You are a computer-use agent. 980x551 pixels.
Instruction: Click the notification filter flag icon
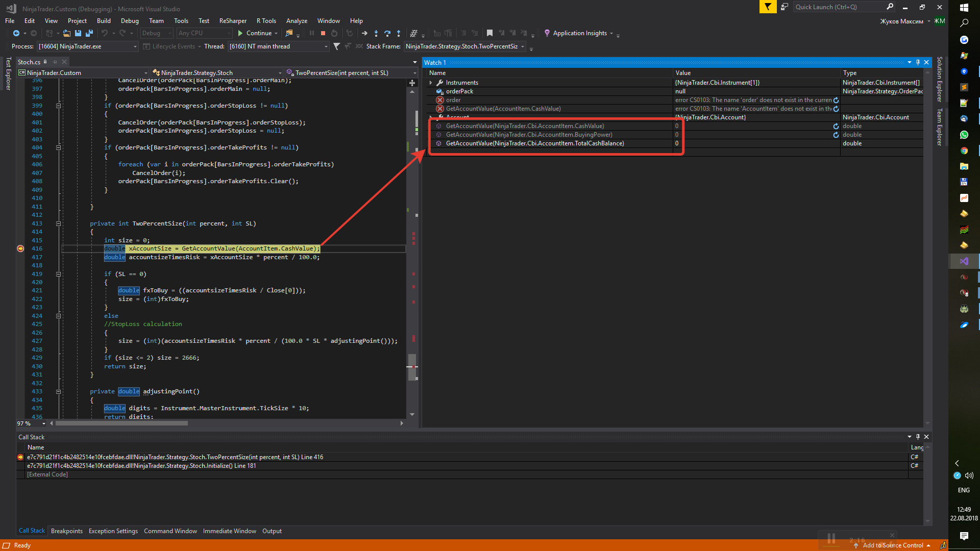[x=768, y=7]
